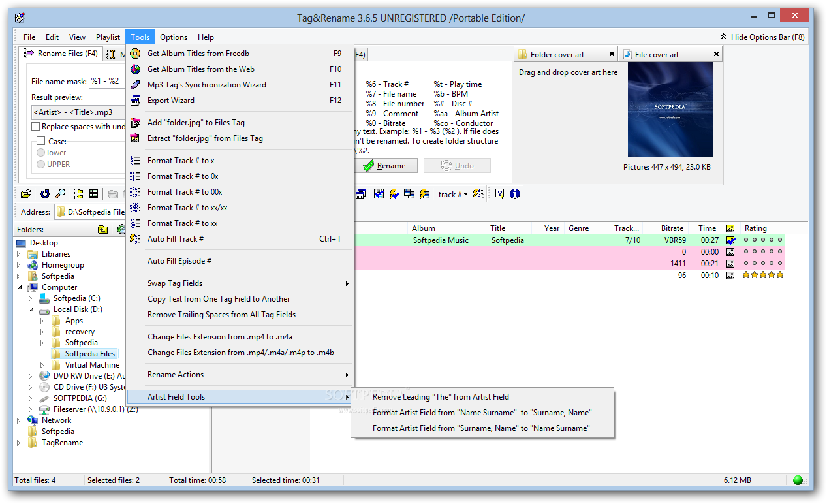Click the Address path field

pyautogui.click(x=89, y=212)
